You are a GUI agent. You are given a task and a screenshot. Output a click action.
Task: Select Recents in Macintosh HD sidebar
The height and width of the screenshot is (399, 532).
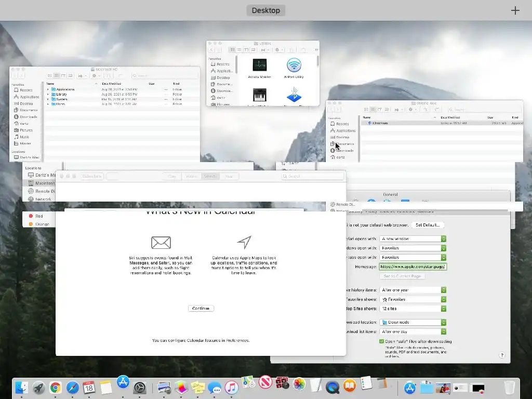[x=26, y=90]
